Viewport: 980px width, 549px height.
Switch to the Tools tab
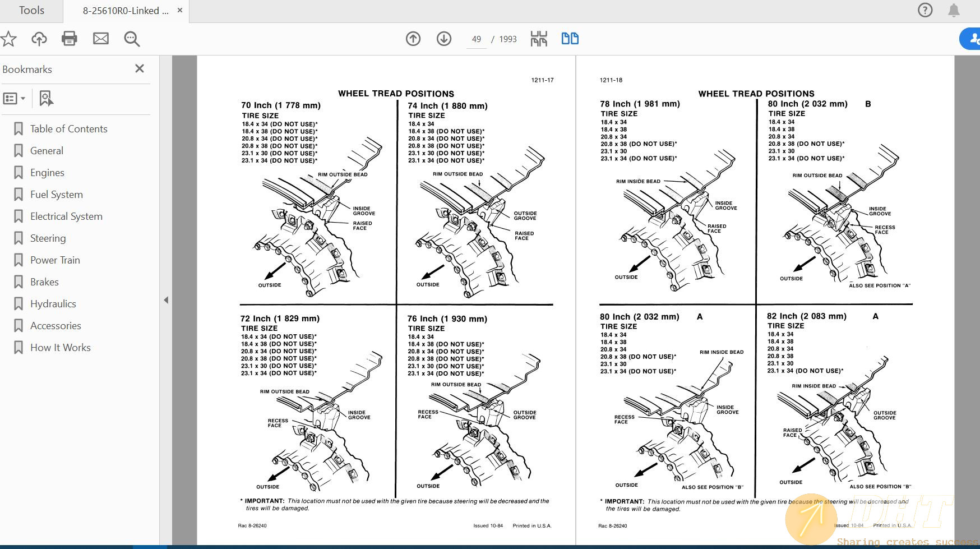(x=31, y=11)
